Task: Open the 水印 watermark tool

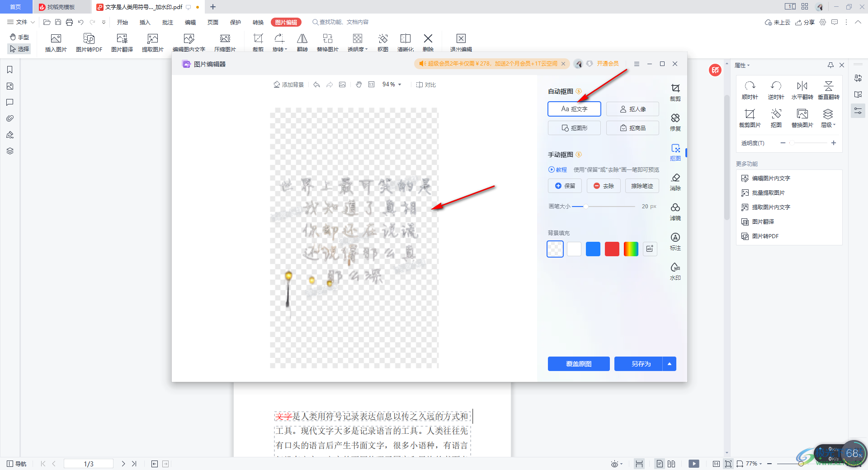Action: click(x=675, y=271)
